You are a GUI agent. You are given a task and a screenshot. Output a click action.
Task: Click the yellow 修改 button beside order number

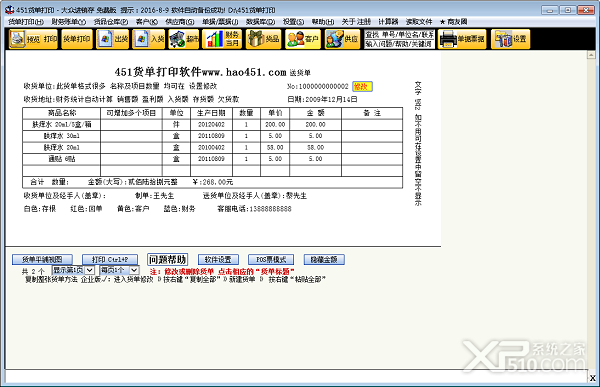(362, 87)
